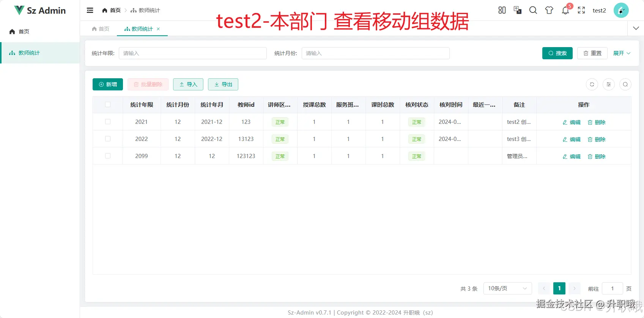Toggle the fullscreen icon in header
The height and width of the screenshot is (318, 644).
pyautogui.click(x=581, y=10)
